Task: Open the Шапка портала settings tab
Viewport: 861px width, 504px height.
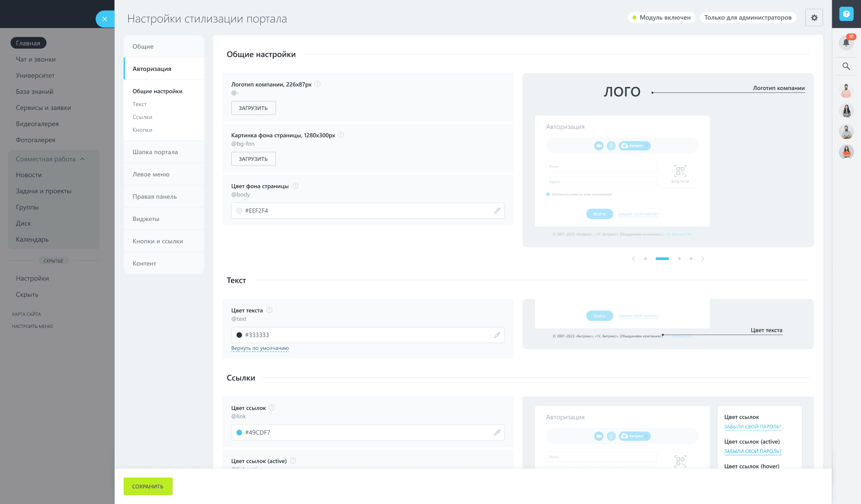Action: coord(155,152)
